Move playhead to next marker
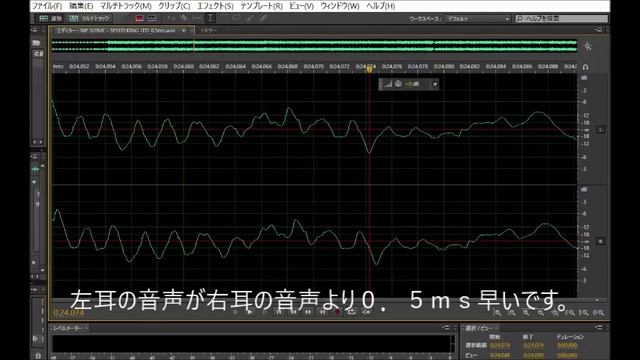 coord(322,312)
